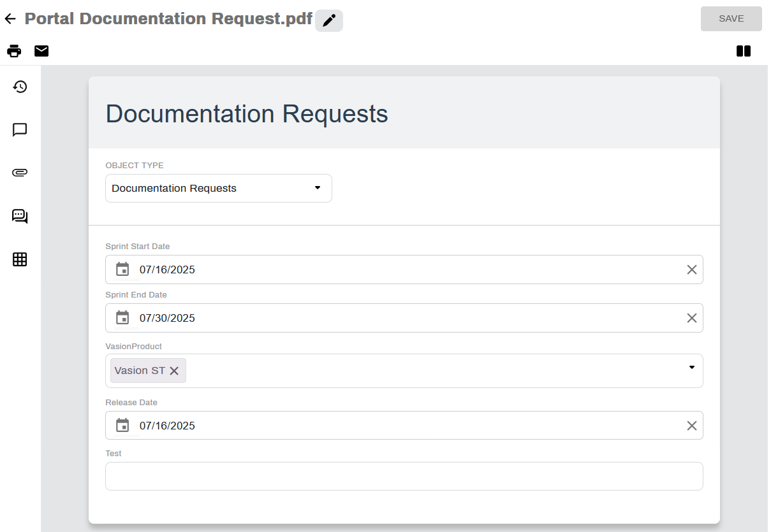Click the 'Documentation Requests' heading

(247, 114)
